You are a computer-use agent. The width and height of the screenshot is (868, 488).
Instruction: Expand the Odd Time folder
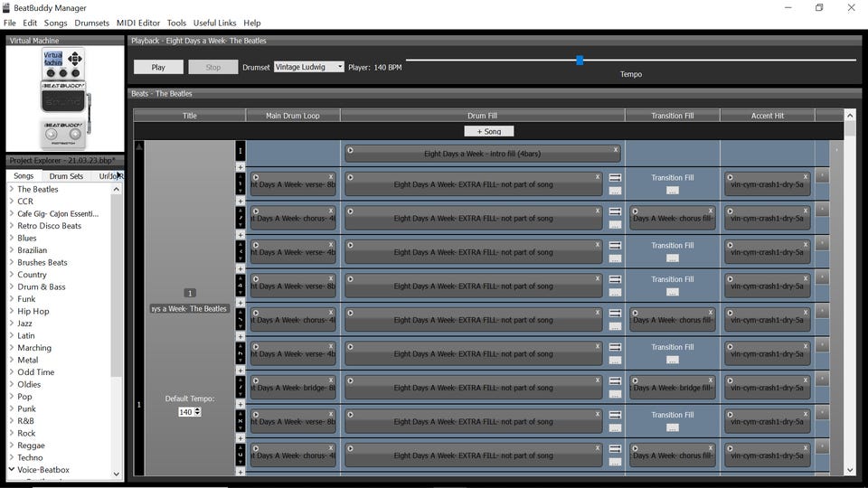[x=12, y=371]
